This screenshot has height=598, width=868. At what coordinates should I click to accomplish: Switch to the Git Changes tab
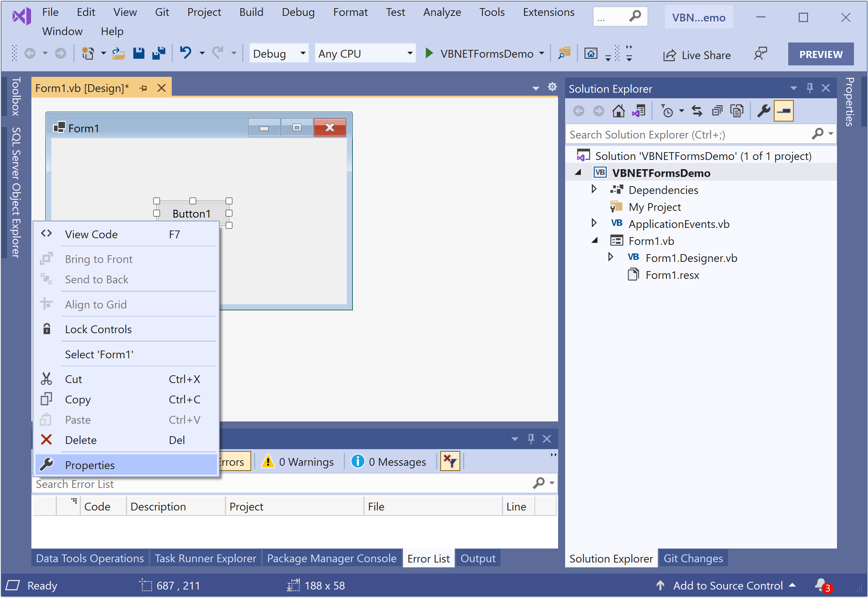click(x=693, y=558)
